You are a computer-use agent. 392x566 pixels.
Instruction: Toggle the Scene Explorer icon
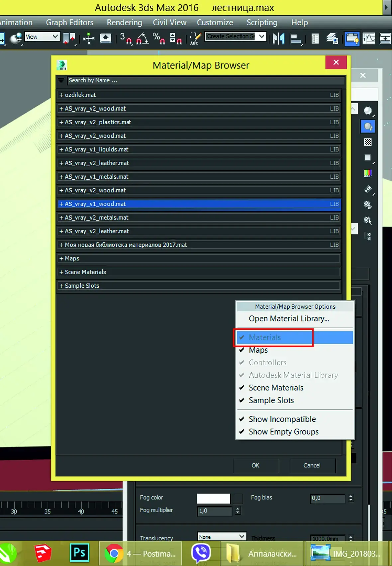click(x=315, y=39)
